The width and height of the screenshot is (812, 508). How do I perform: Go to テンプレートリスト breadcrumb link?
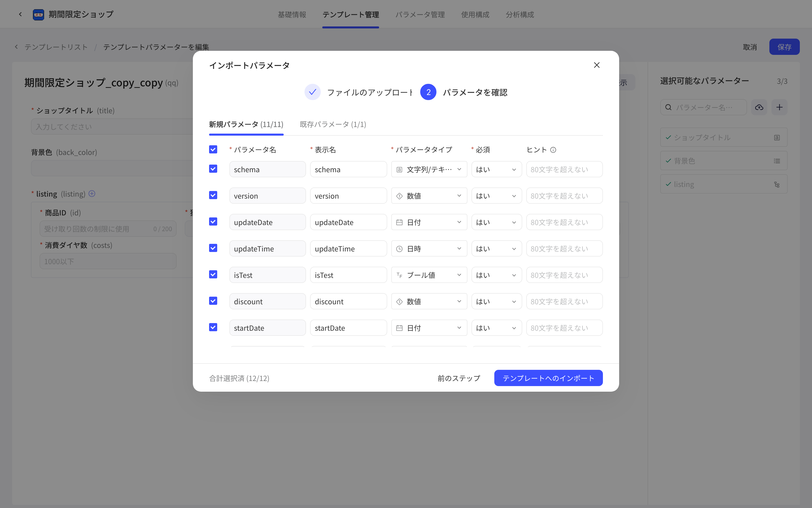[x=56, y=47]
